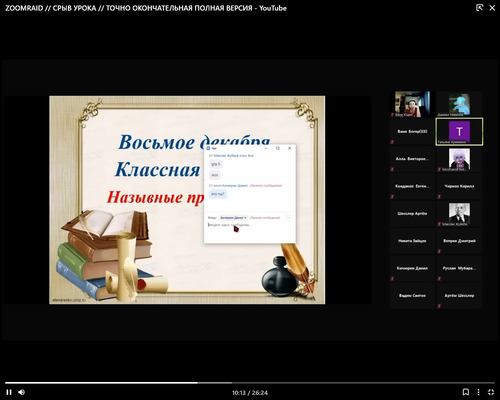Seek on the video progress bar
Screen dimensions: 500x400
pyautogui.click(x=250, y=383)
